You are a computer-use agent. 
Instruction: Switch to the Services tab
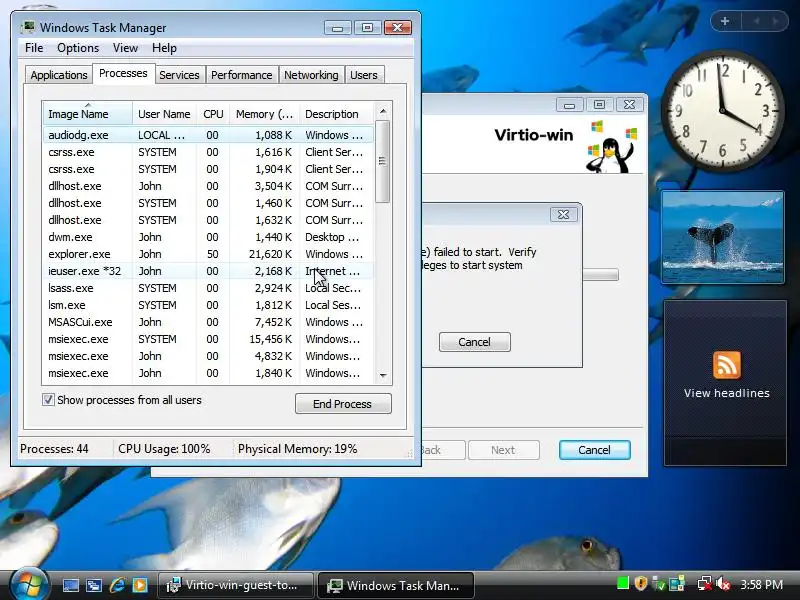(x=179, y=75)
